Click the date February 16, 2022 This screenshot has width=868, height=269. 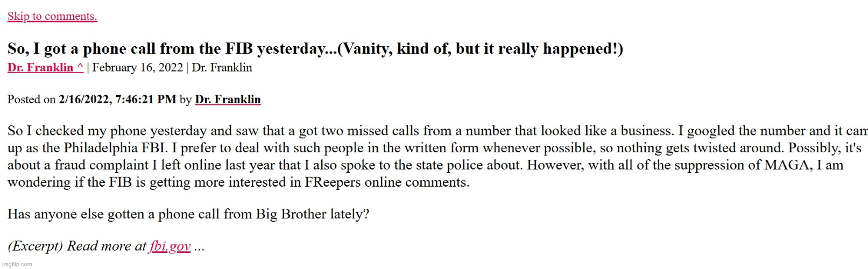pos(138,67)
